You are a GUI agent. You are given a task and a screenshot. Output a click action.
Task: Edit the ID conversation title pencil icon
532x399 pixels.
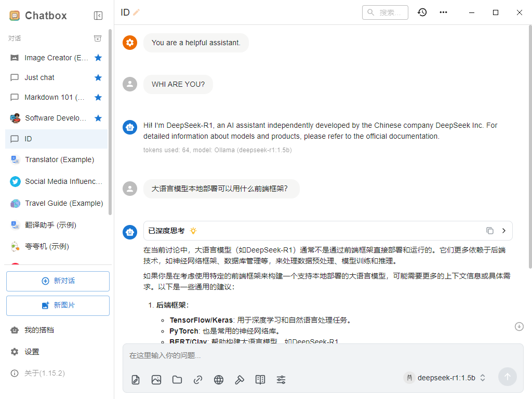pos(137,12)
